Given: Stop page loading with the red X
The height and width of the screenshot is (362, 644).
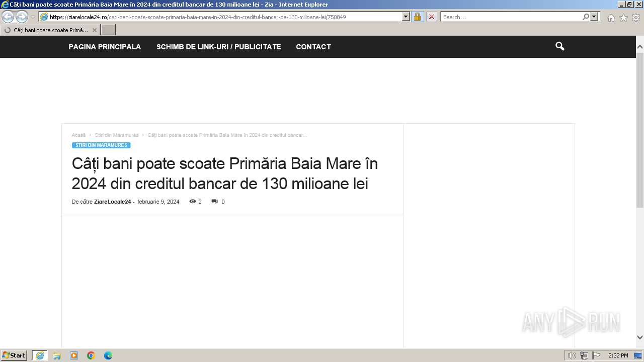Looking at the screenshot, I should pos(431,17).
